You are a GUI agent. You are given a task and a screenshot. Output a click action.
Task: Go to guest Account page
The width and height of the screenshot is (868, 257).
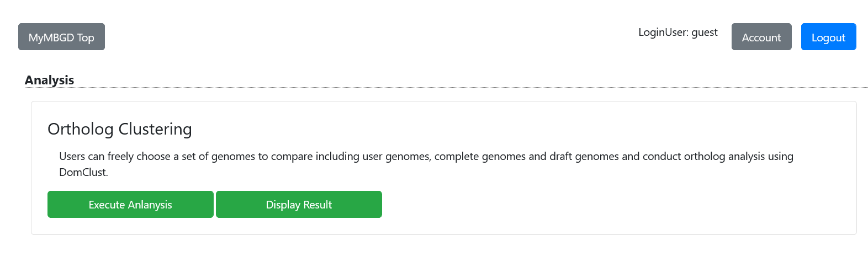(761, 37)
